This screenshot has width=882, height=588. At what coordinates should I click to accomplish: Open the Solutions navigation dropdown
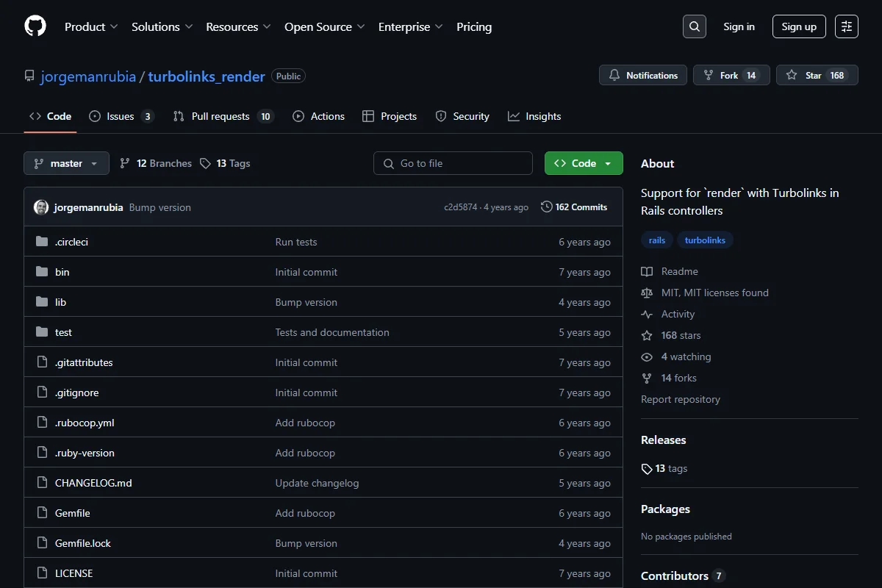tap(162, 26)
